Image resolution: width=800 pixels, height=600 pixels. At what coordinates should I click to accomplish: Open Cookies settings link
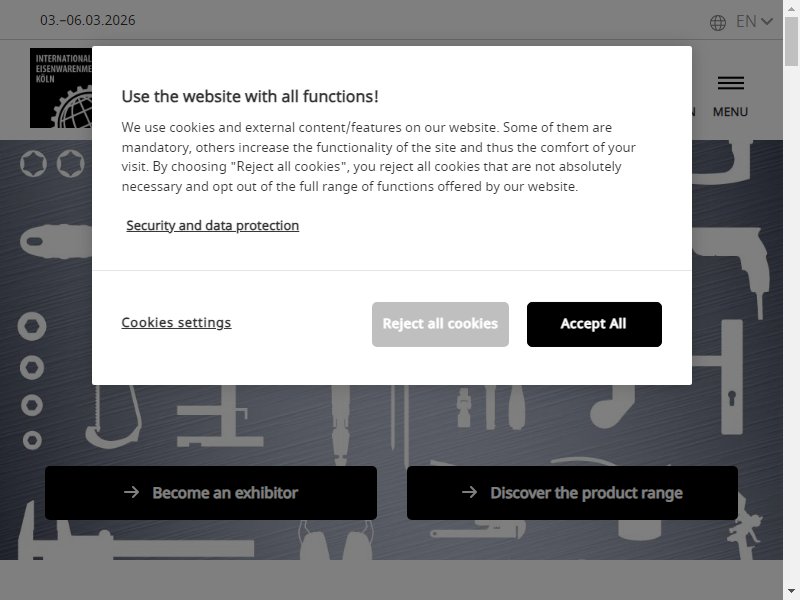pos(176,322)
